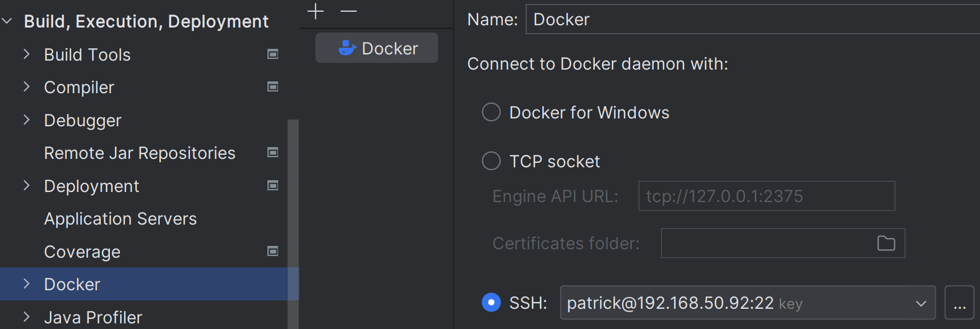Click the Name text field containing Docker

click(x=751, y=20)
